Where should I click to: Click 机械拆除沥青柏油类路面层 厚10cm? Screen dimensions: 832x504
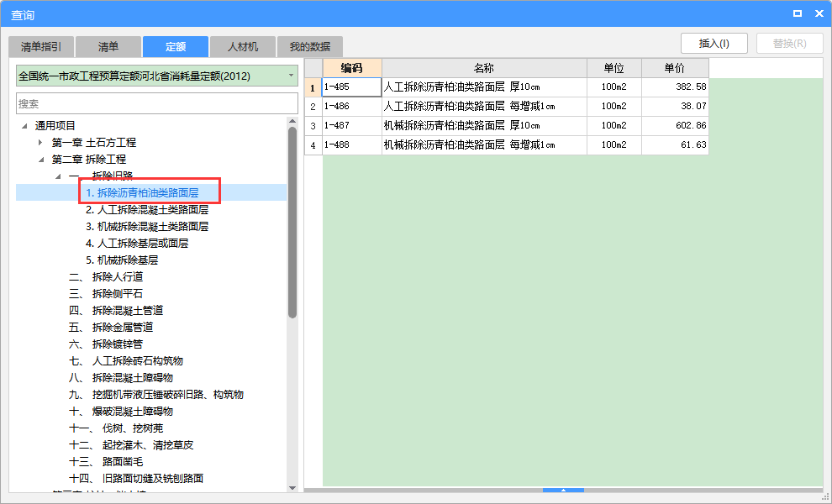pyautogui.click(x=484, y=126)
